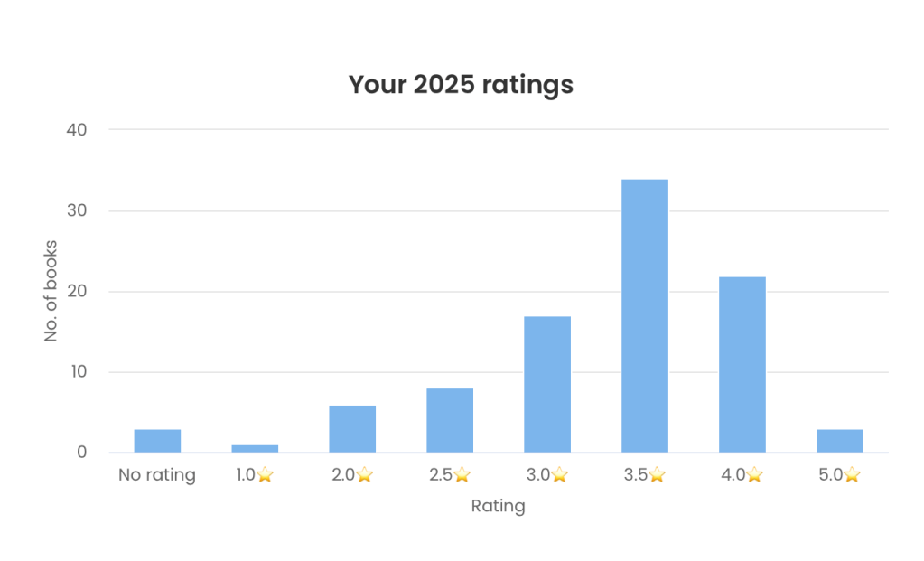The width and height of the screenshot is (924, 561).
Task: Click the star icon beside 2.0
Action: tap(364, 475)
